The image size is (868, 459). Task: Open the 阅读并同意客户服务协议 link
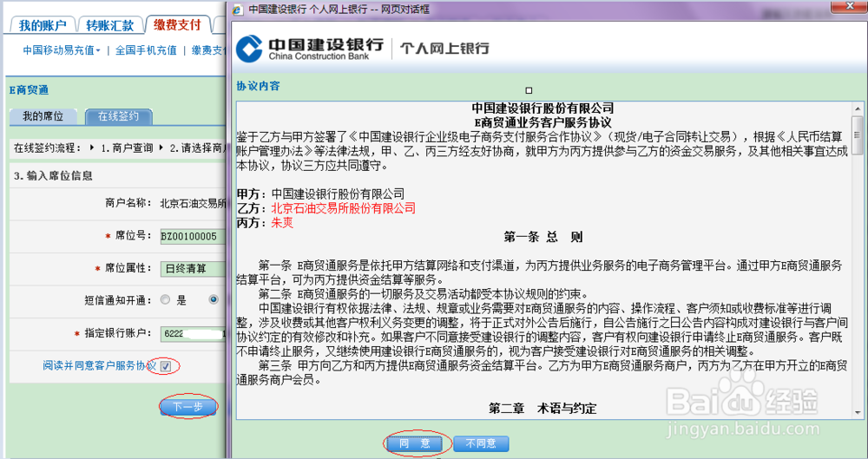100,366
